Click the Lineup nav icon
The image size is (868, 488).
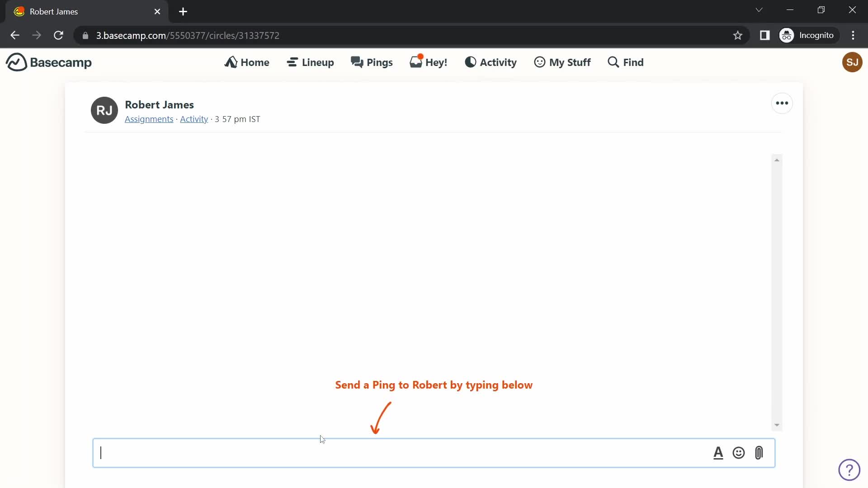coord(292,62)
